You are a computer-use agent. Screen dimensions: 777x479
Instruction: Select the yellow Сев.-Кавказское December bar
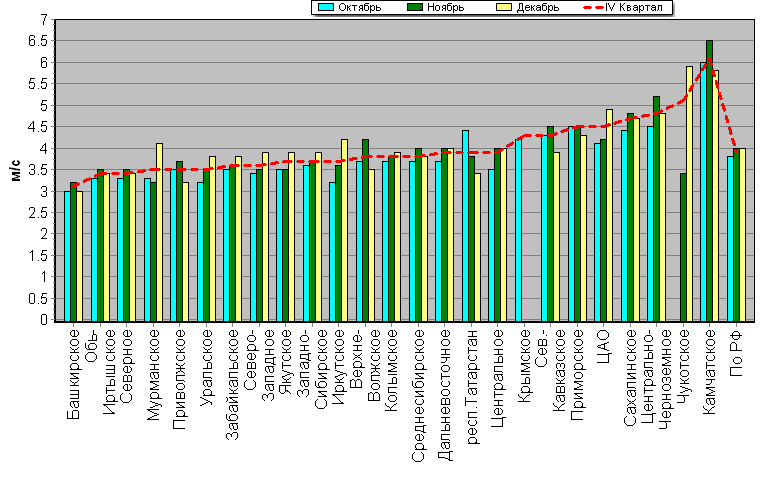(556, 237)
